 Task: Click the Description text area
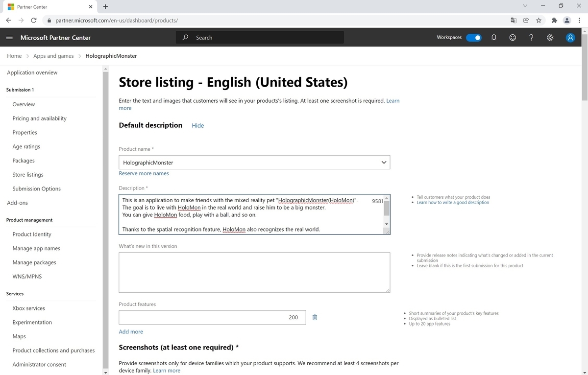[x=254, y=214]
